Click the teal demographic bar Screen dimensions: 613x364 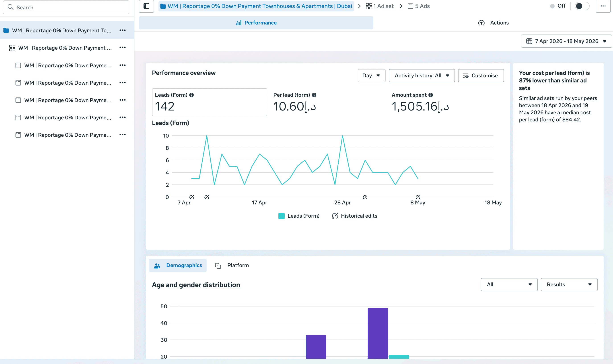399,357
